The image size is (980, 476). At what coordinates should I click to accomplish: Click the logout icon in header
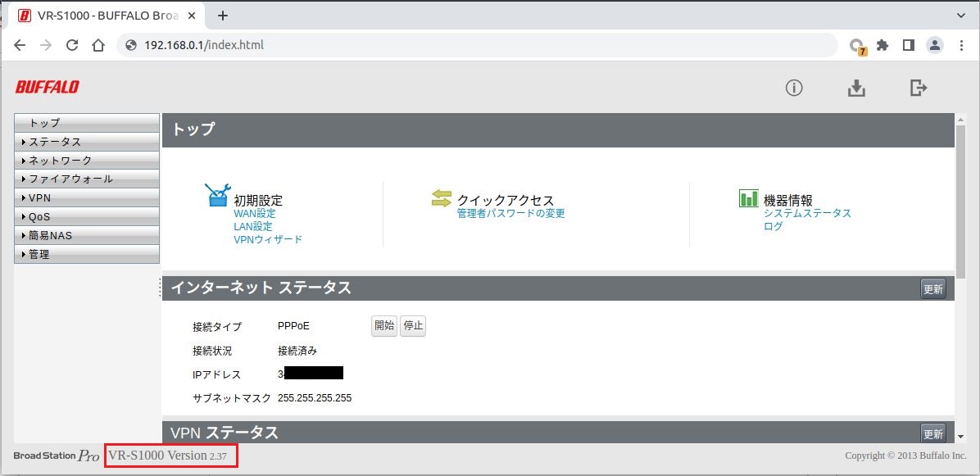pos(919,88)
